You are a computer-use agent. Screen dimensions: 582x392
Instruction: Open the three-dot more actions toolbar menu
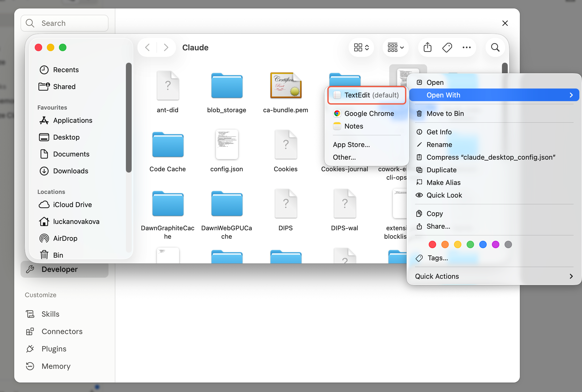pos(467,47)
